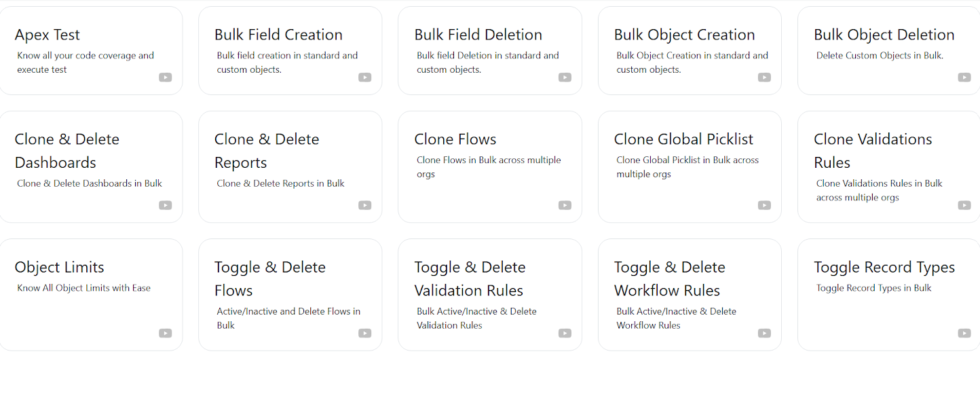Play the Clone Global Picklist video icon
This screenshot has width=980, height=394.
[x=764, y=205]
